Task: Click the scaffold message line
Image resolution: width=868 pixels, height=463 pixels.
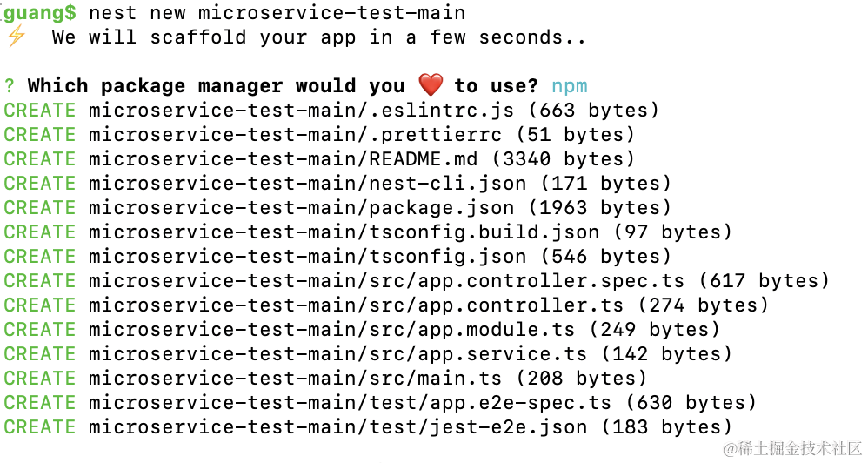Action: pyautogui.click(x=318, y=37)
